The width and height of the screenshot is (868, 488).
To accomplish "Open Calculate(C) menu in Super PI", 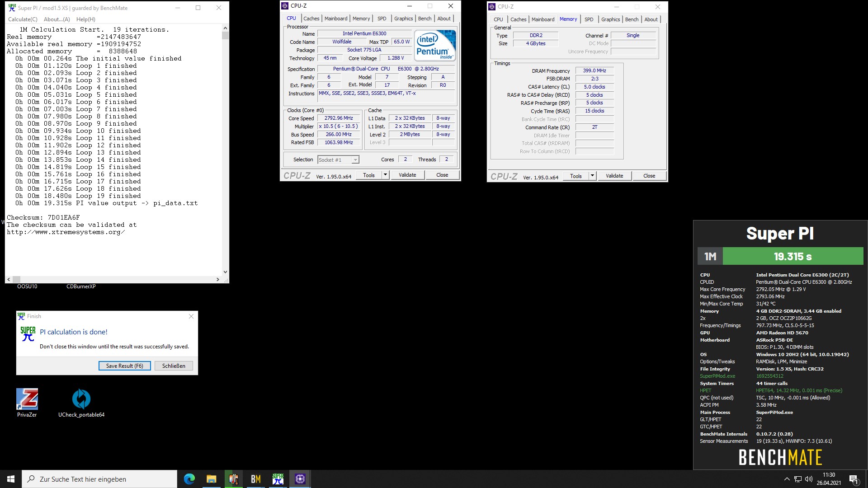I will point(23,19).
